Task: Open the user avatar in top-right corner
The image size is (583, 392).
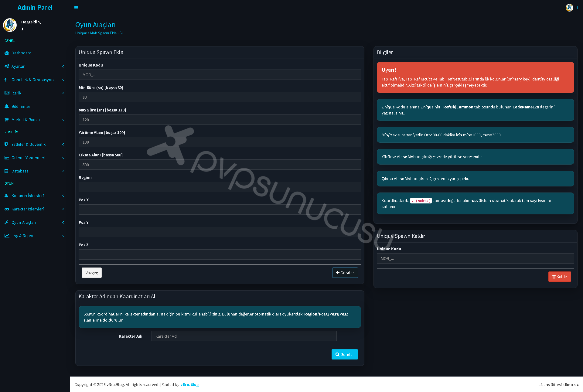Action: click(569, 8)
